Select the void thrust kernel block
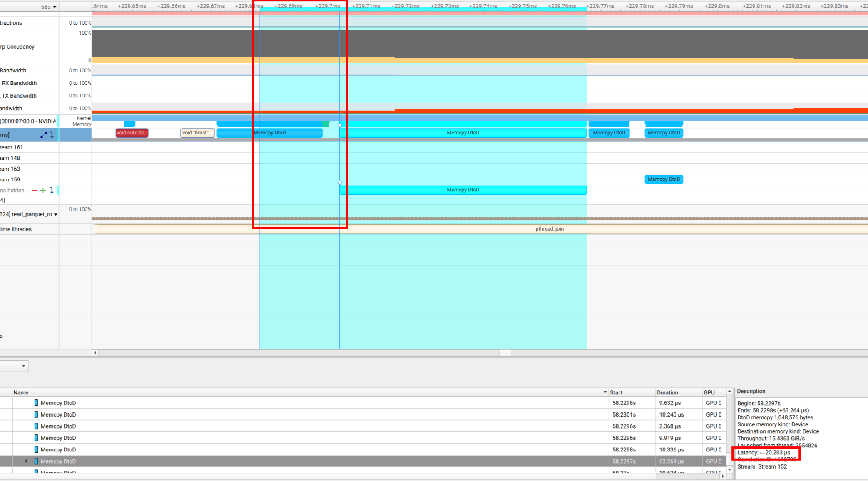868x481 pixels. (x=197, y=133)
